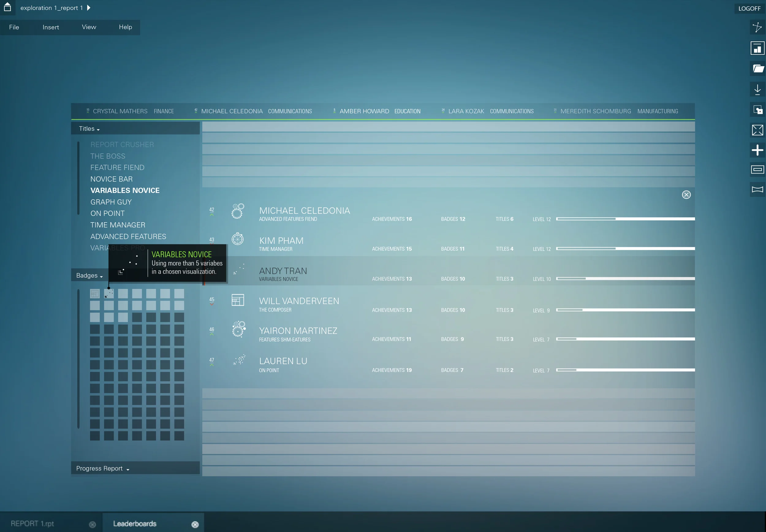Click the download arrow icon
The height and width of the screenshot is (532, 766).
[x=757, y=89]
